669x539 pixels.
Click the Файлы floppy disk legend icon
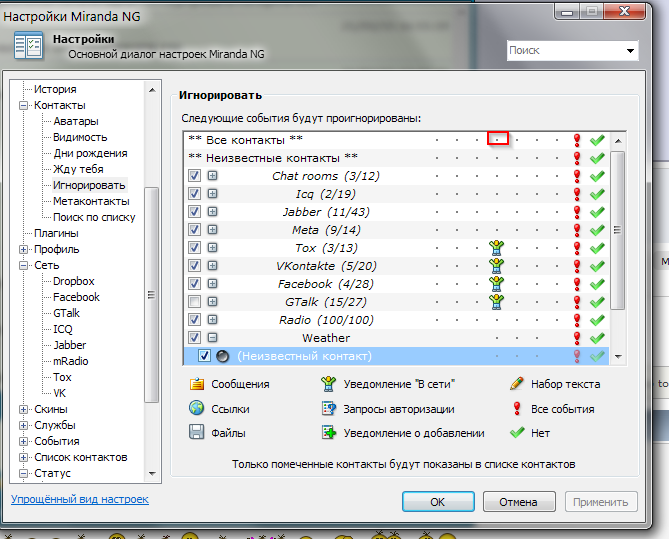click(x=197, y=432)
